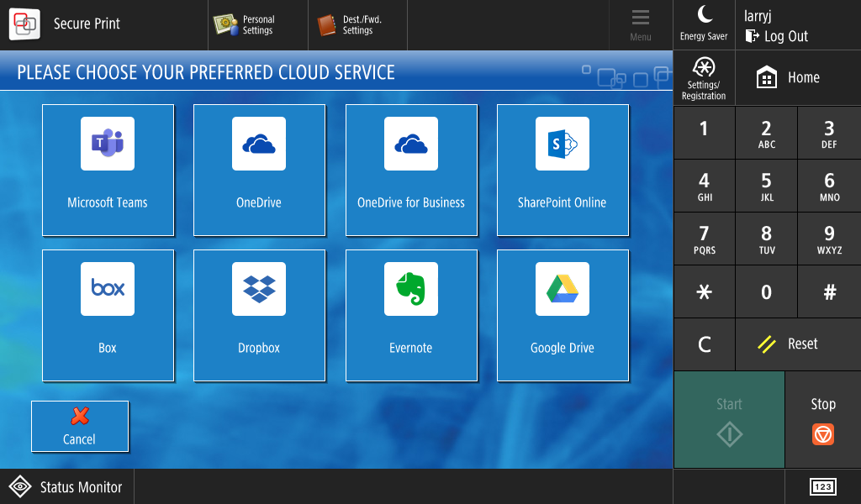The width and height of the screenshot is (861, 504).
Task: Open the Google Drive service
Action: (563, 315)
